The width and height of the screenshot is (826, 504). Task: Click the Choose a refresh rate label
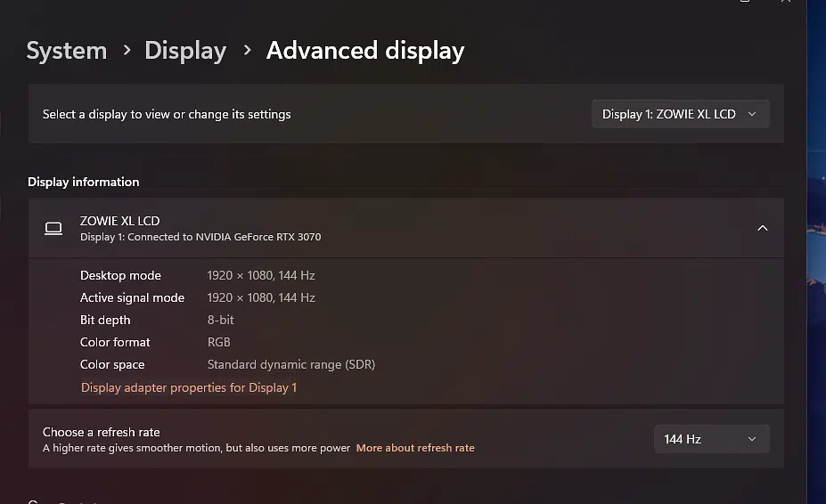tap(102, 432)
